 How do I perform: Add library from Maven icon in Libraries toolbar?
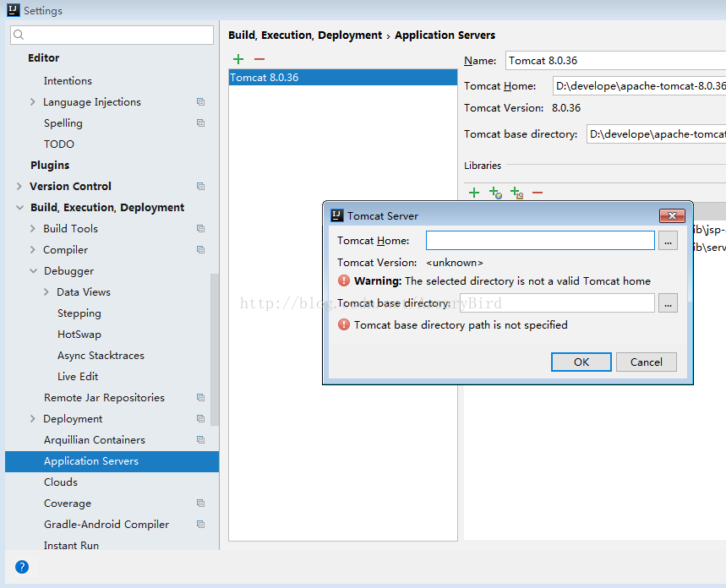pyautogui.click(x=495, y=193)
